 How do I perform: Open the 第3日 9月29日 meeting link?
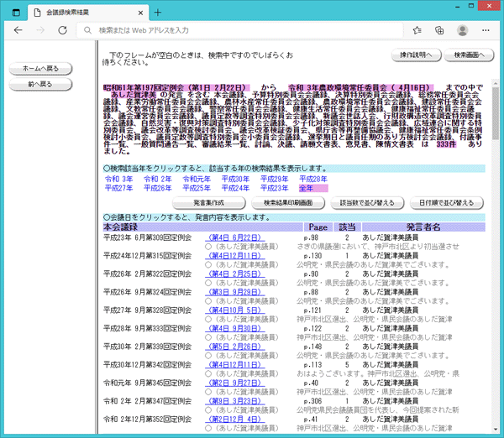[235, 292]
